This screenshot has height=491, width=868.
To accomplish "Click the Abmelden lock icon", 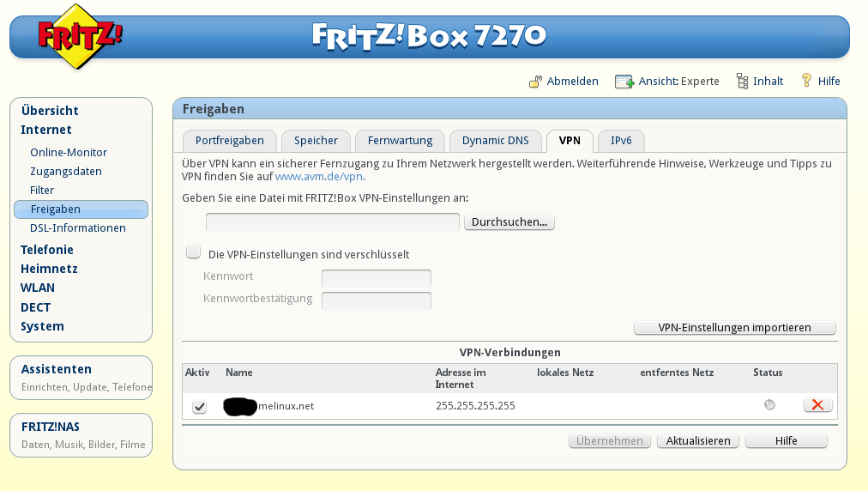I will coord(535,82).
